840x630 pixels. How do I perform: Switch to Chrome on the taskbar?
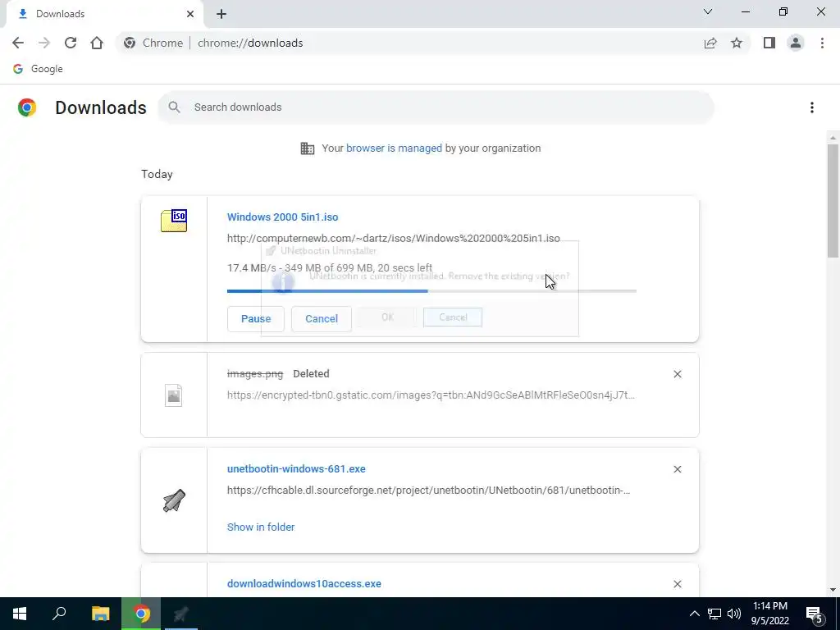141,614
